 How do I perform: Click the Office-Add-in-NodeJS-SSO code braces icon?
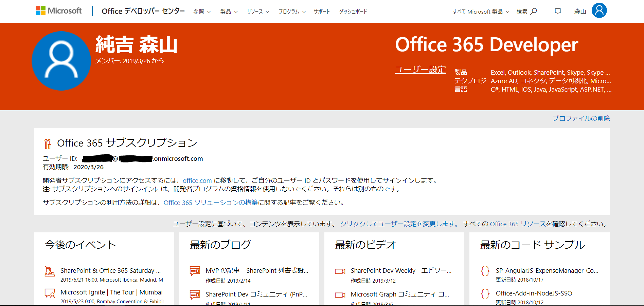tap(485, 293)
